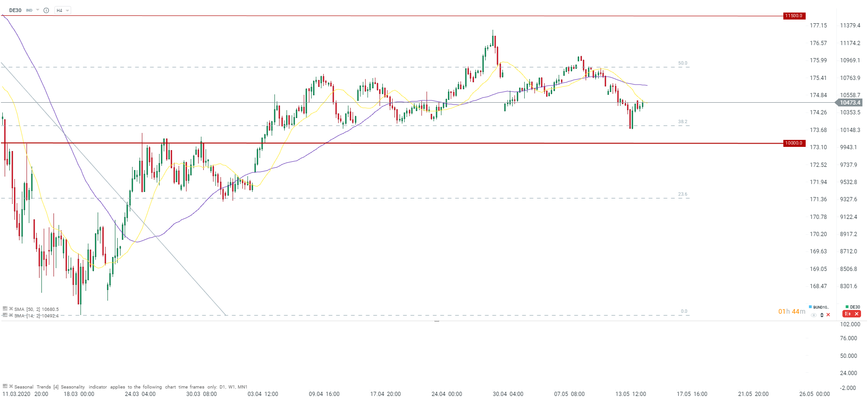The width and height of the screenshot is (868, 402).
Task: Open settings for SMA 14 indicator
Action: (x=5, y=315)
